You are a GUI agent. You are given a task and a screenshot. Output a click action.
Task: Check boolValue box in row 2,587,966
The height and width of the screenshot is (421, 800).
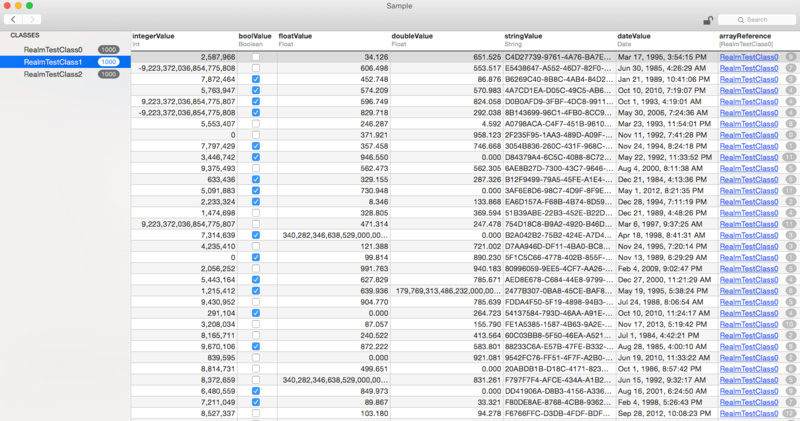pos(256,57)
